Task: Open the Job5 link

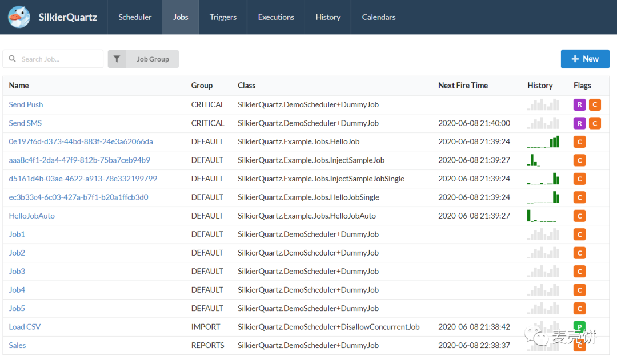Action: 17,308
